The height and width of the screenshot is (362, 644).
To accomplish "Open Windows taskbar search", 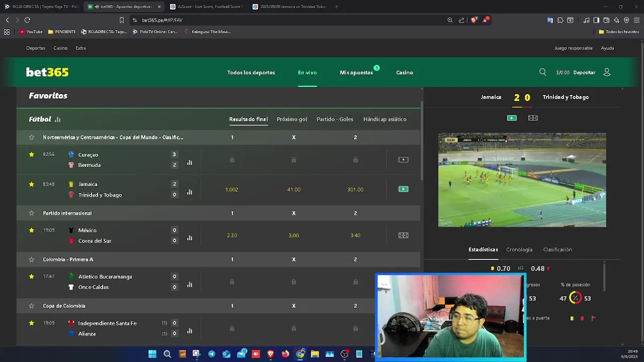I will tap(168, 354).
